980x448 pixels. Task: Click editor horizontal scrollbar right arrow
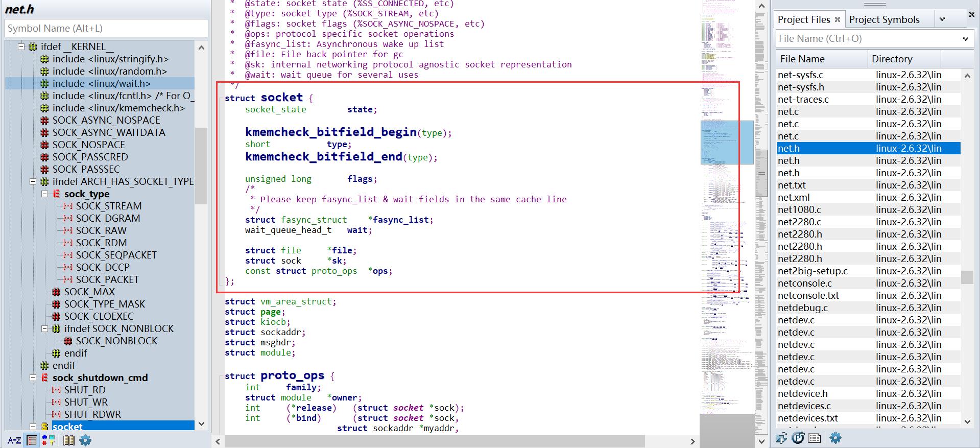[692, 441]
